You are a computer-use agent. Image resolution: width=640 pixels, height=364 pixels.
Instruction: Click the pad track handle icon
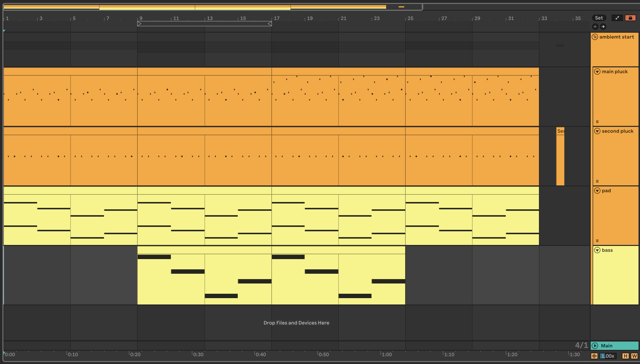click(597, 241)
